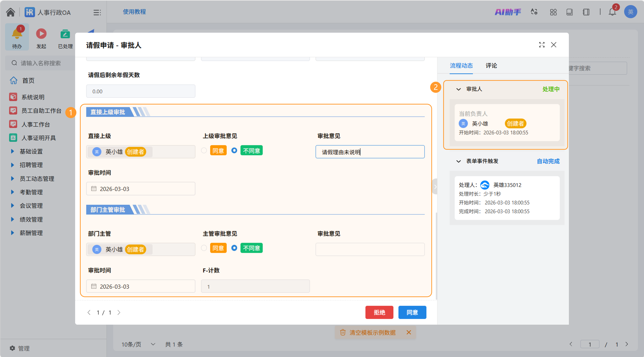Collapse the 审批人 process section
Viewport: 644px width, 357px height.
[459, 89]
